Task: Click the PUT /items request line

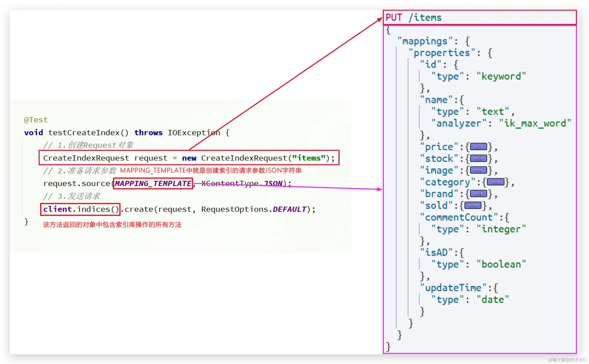Action: (414, 18)
